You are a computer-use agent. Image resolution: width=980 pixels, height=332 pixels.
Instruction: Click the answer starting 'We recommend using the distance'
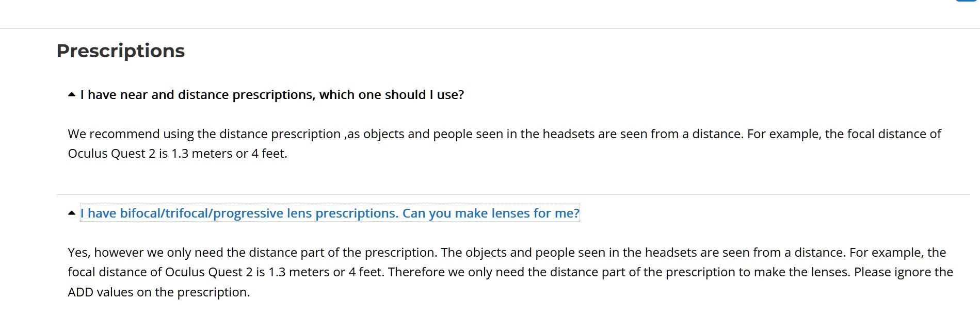coord(505,144)
